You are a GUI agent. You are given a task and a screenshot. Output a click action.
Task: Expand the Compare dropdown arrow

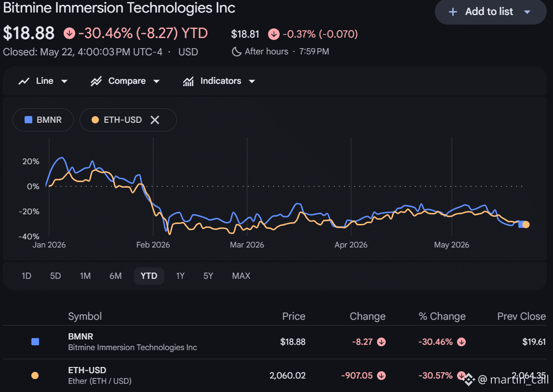tap(156, 81)
